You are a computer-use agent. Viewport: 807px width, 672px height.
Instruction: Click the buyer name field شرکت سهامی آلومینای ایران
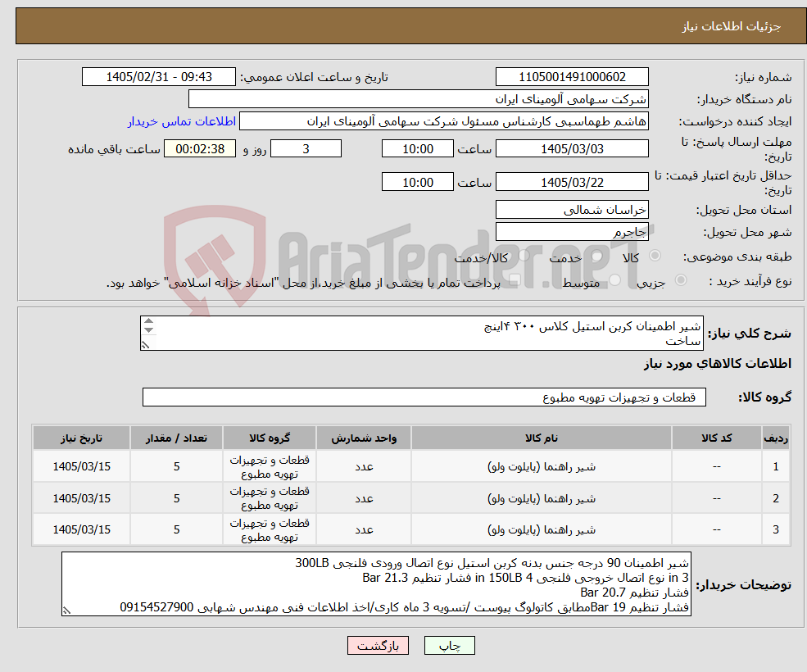click(418, 99)
